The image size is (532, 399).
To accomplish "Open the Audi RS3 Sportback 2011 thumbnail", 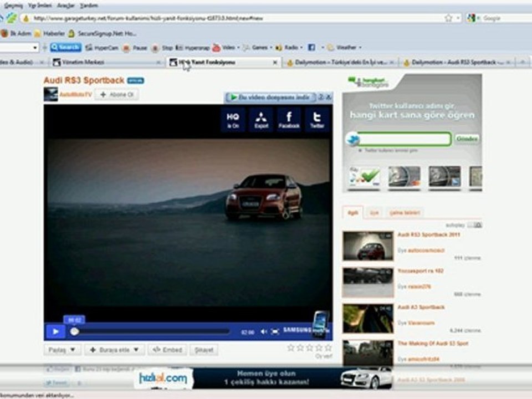I will [368, 246].
